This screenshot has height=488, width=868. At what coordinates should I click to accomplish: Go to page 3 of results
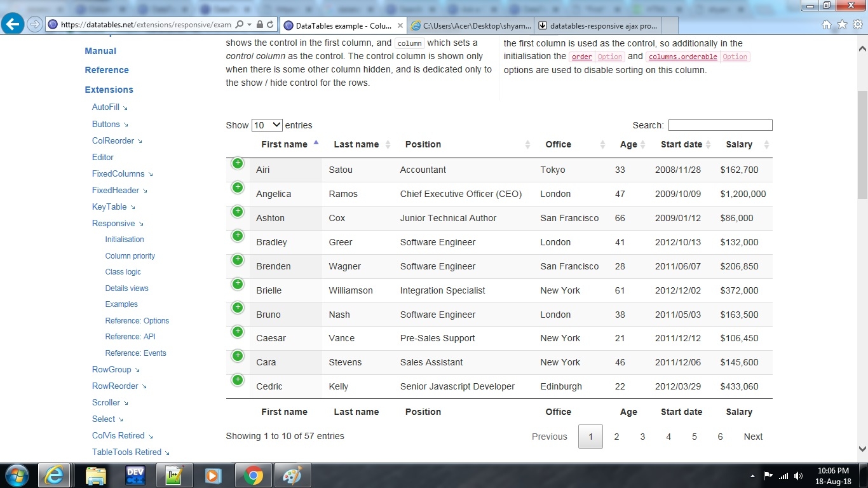pos(642,437)
